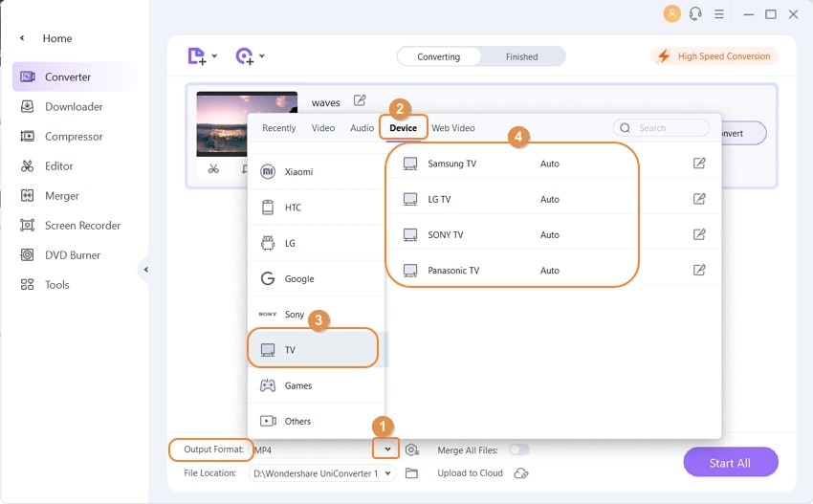Viewport: 813px width, 504px height.
Task: Open customer support headset icon
Action: [695, 13]
